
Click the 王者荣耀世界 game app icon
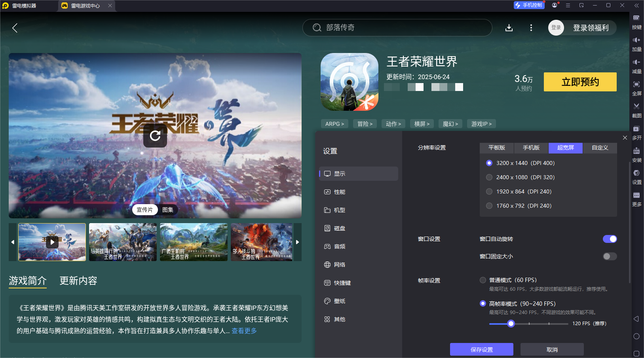[350, 82]
